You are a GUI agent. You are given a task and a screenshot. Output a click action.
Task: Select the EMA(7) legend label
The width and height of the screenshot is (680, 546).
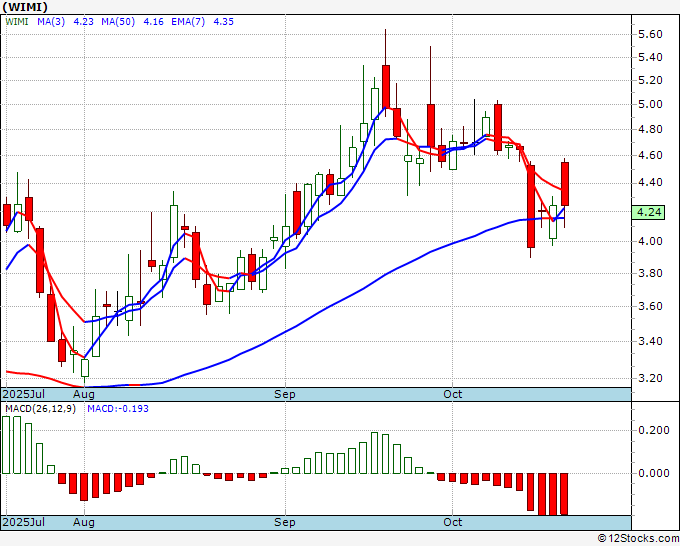click(188, 21)
